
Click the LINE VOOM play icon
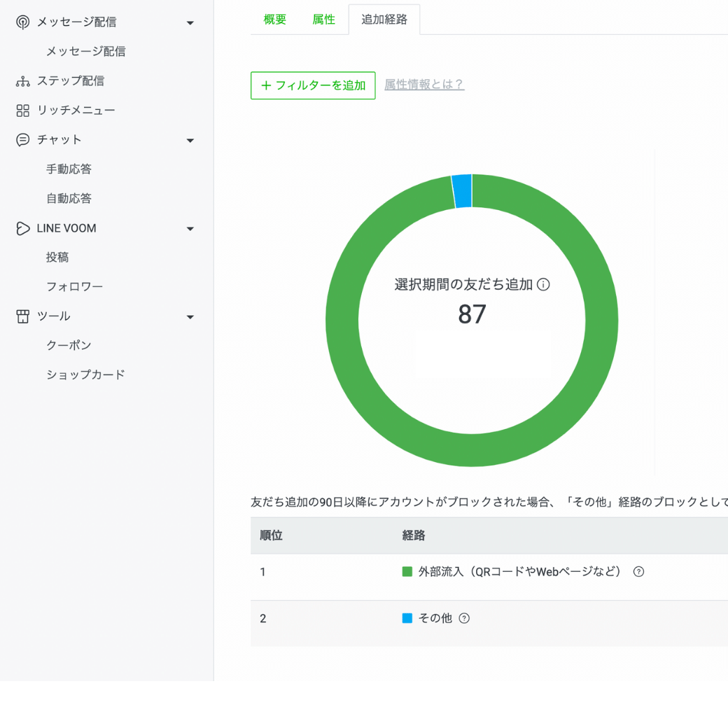click(x=23, y=228)
